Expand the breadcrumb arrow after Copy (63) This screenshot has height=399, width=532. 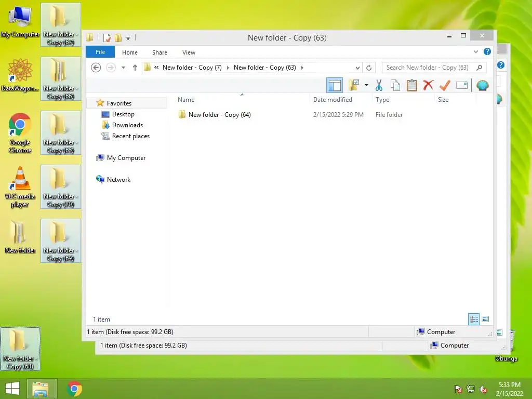302,68
